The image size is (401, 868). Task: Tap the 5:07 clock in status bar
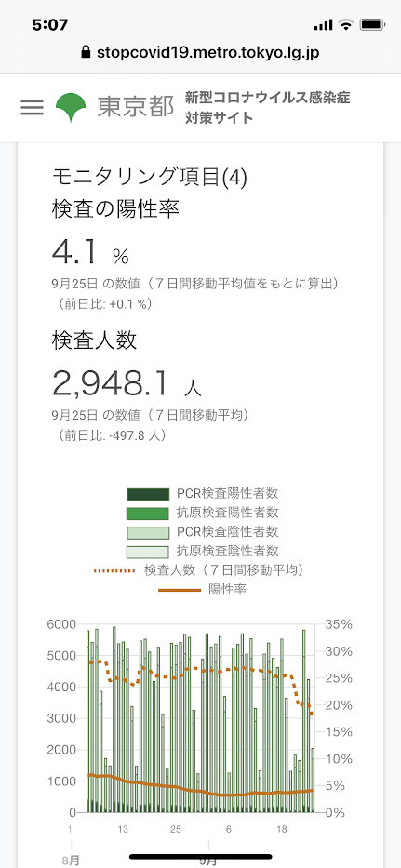(50, 25)
